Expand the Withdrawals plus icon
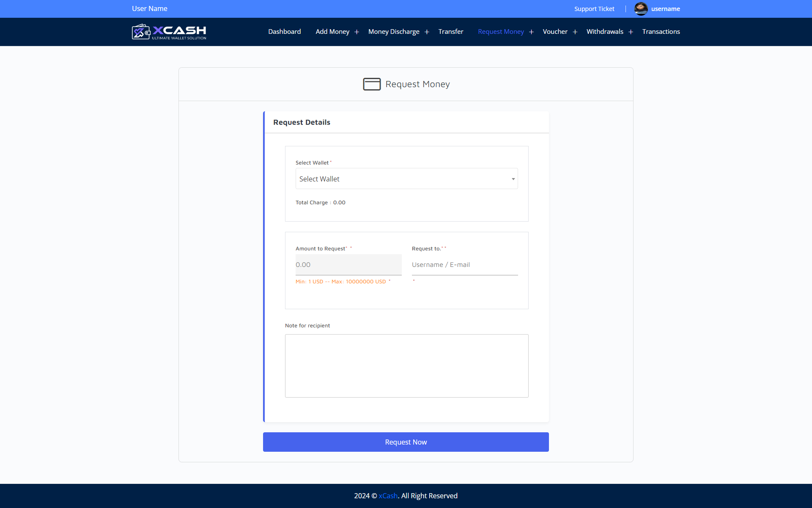Screen dimensions: 812x508 tap(631, 32)
